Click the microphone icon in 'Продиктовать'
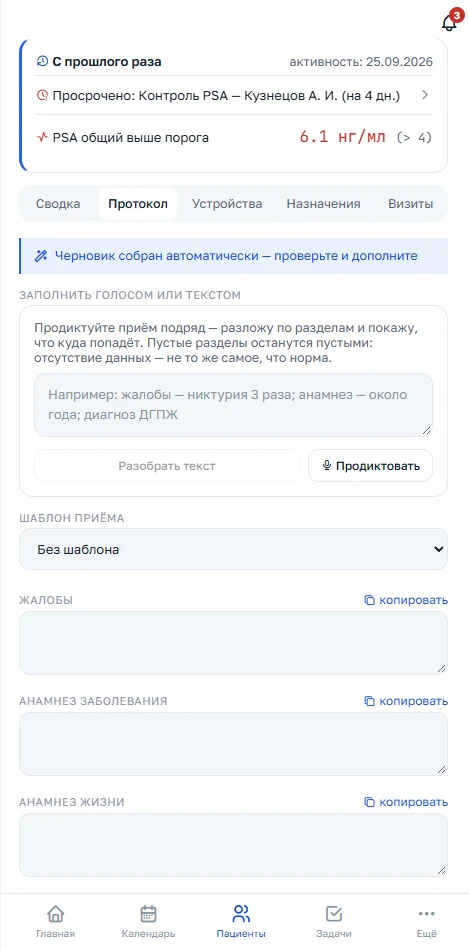Screen dimensions: 469x949 (x=327, y=466)
